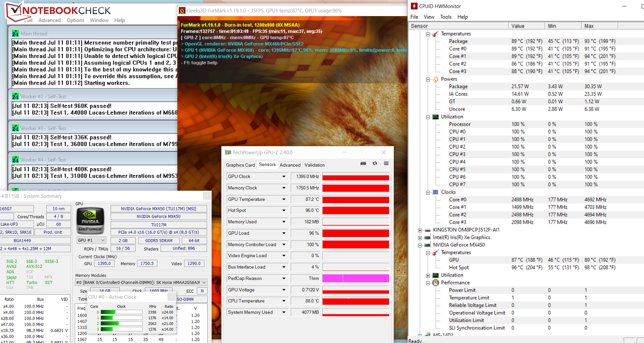Open the Memory Clock sensor dropdown
This screenshot has height=343, width=644.
(x=284, y=188)
